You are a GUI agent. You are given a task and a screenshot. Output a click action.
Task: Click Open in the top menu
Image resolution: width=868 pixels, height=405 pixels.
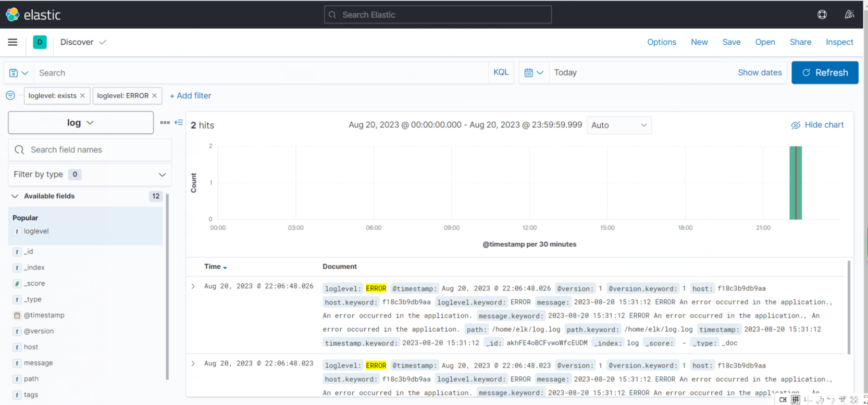pos(765,42)
